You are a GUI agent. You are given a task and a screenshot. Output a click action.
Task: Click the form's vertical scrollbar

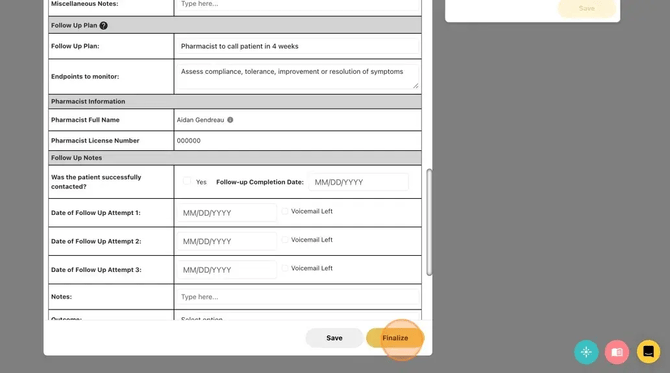(429, 222)
